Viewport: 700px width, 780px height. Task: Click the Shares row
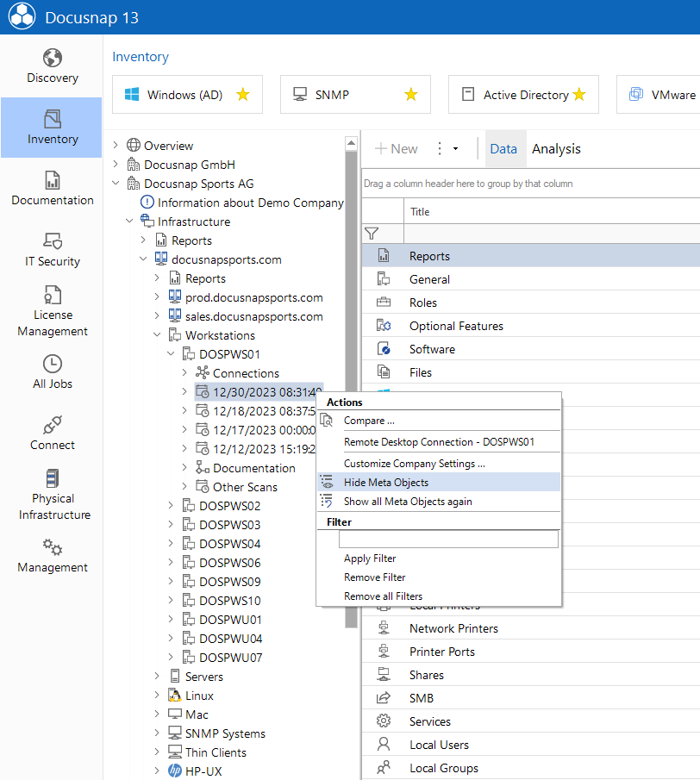coord(531,675)
